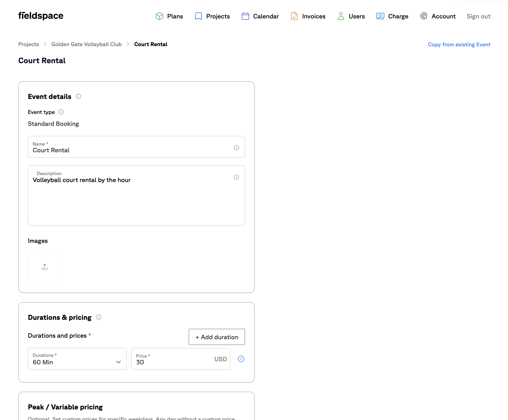
Task: Open the Charge page
Action: tap(398, 16)
